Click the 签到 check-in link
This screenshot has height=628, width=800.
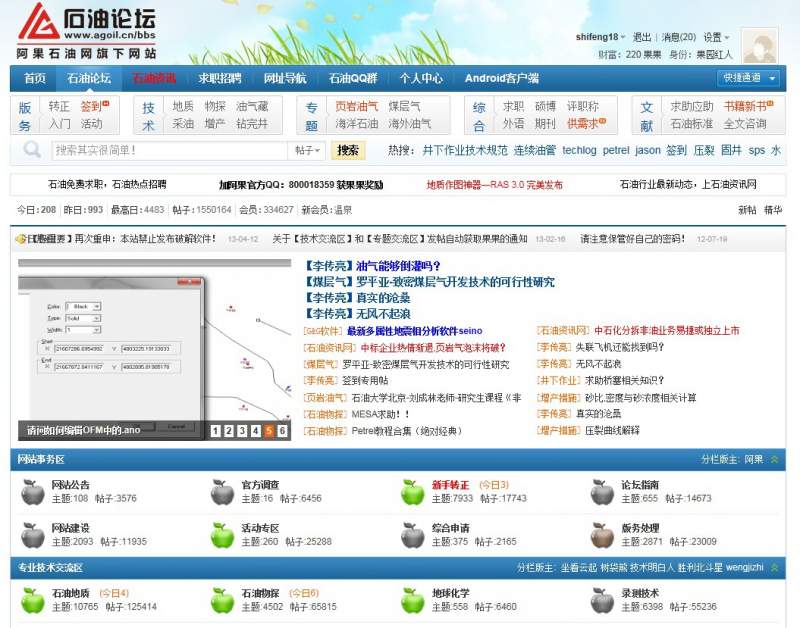pyautogui.click(x=91, y=106)
